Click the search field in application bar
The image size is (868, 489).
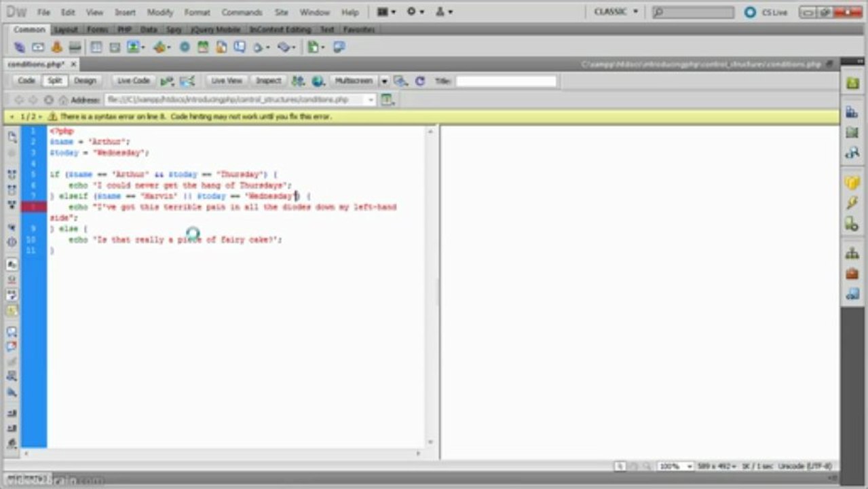coord(693,12)
